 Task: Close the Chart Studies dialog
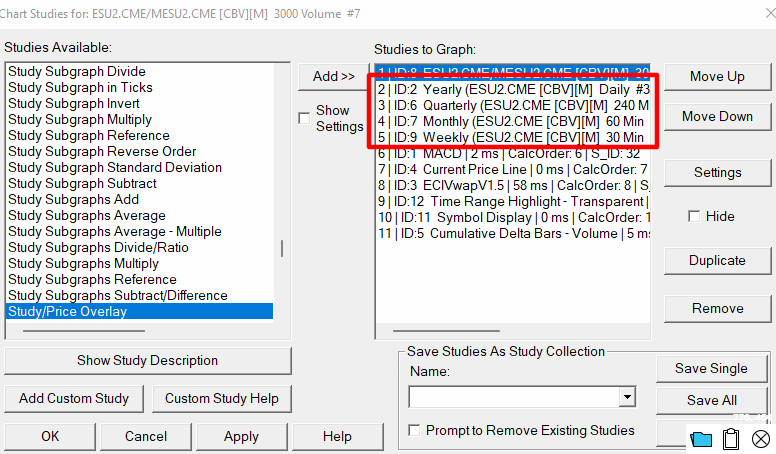pyautogui.click(x=770, y=13)
